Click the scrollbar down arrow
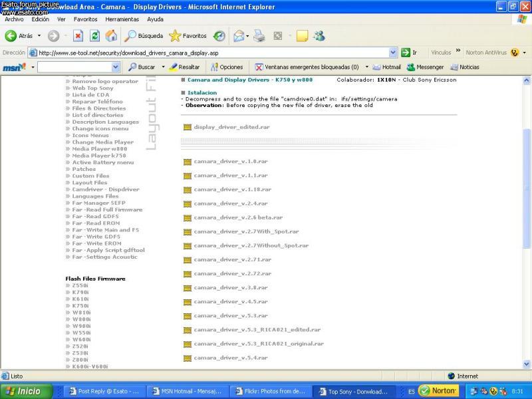Screen dimensions: 532x399 click(x=527, y=364)
